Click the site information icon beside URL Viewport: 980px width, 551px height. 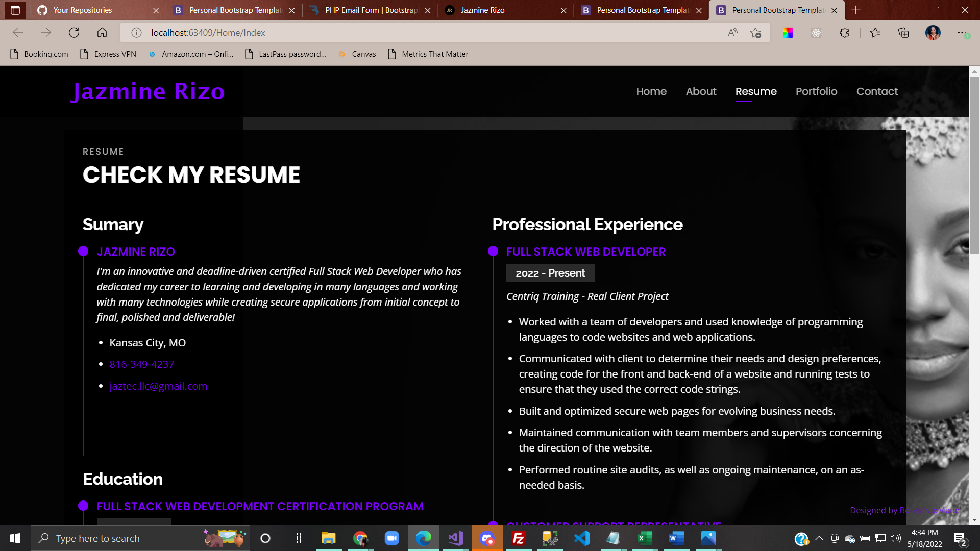(136, 33)
